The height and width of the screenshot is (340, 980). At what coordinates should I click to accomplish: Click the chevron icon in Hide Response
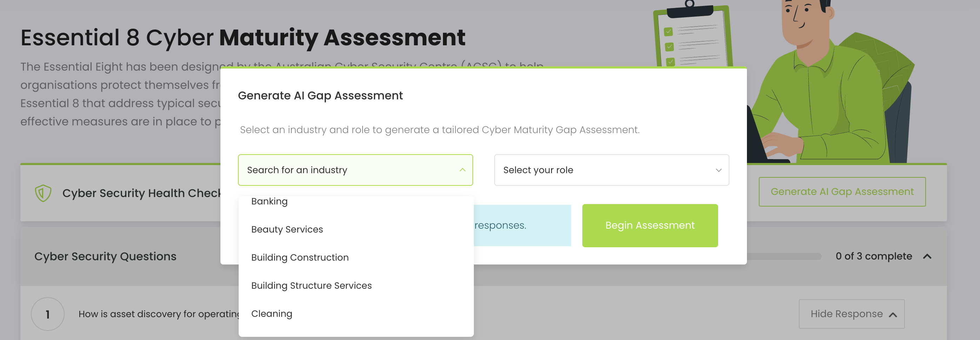(893, 314)
